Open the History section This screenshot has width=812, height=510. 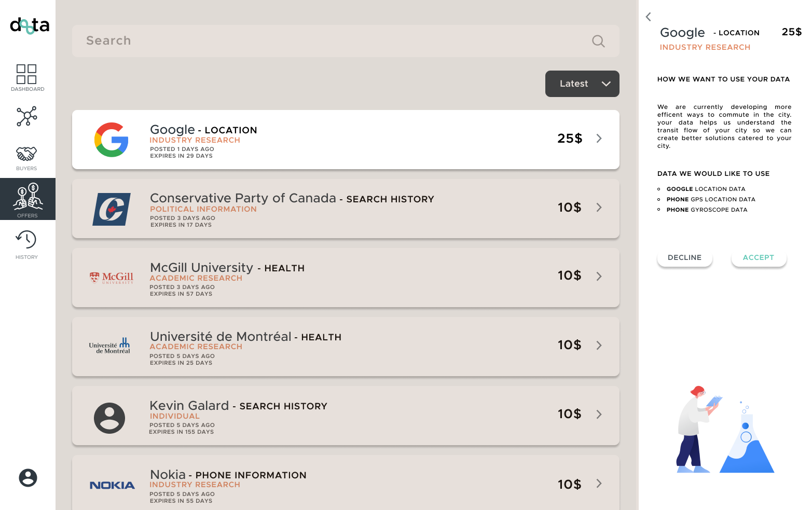click(26, 245)
